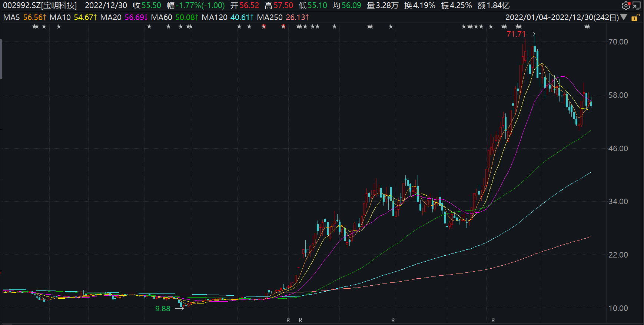
Task: Click the 9.88 low price label
Action: point(163,309)
